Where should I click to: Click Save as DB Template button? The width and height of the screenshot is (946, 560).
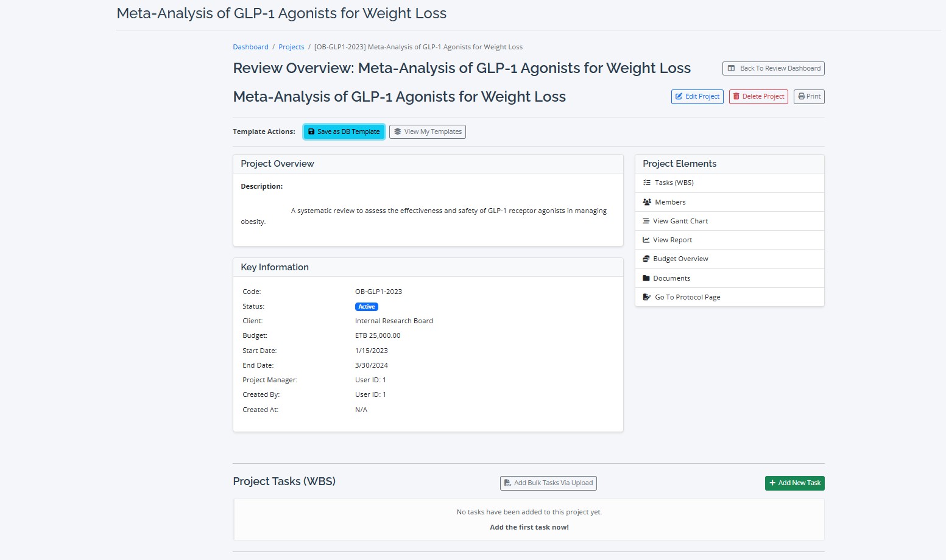pos(344,131)
